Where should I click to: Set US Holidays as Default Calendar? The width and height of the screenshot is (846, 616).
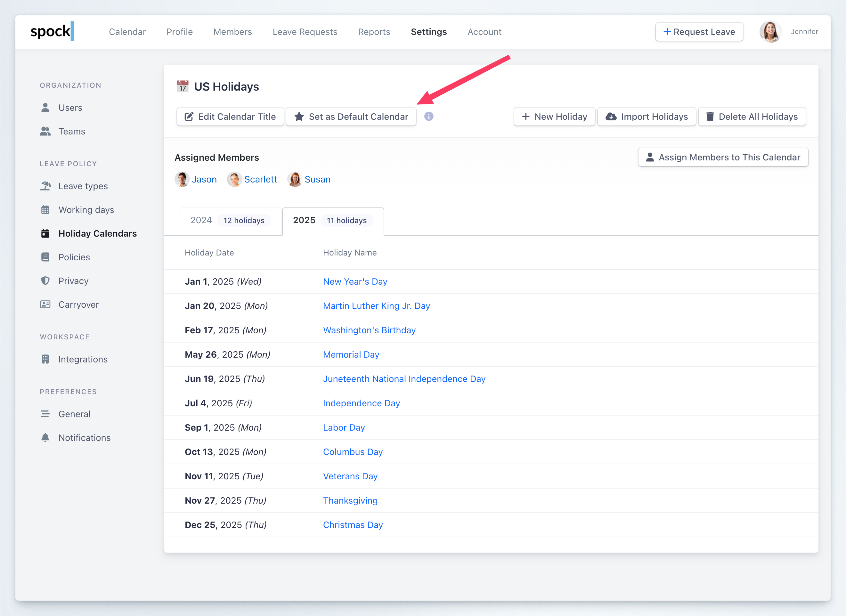tap(351, 117)
